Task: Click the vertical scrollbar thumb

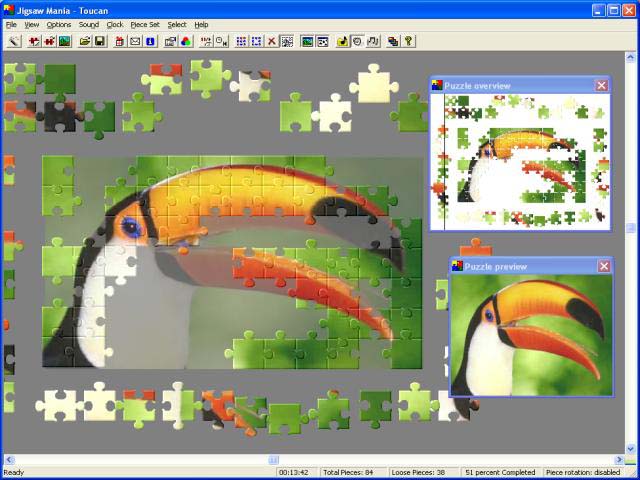Action: [x=631, y=227]
